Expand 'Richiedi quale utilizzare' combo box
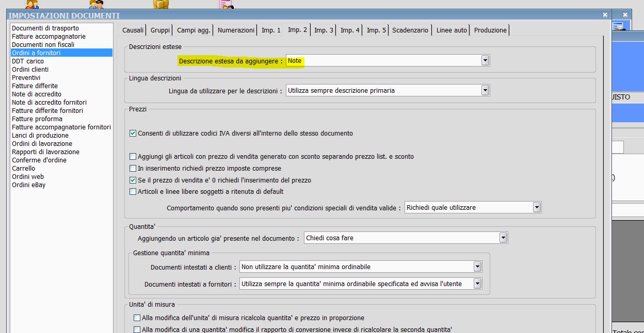 point(537,208)
